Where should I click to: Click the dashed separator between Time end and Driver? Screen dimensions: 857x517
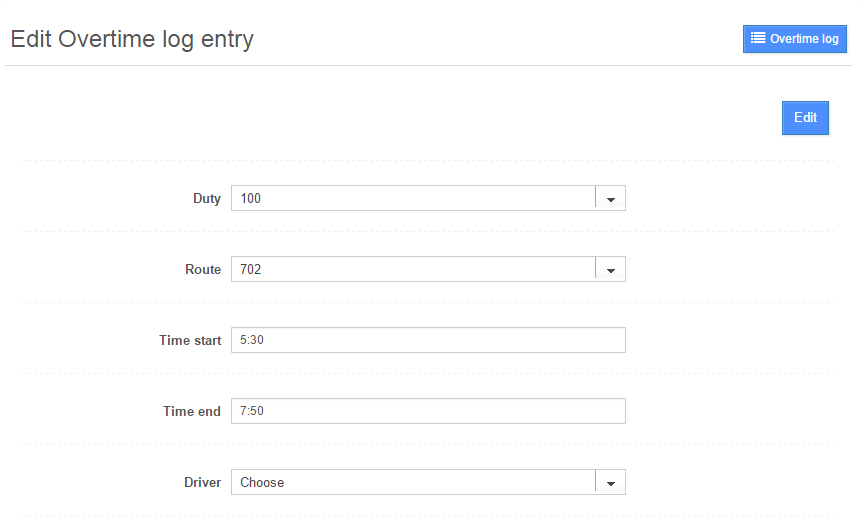point(428,445)
